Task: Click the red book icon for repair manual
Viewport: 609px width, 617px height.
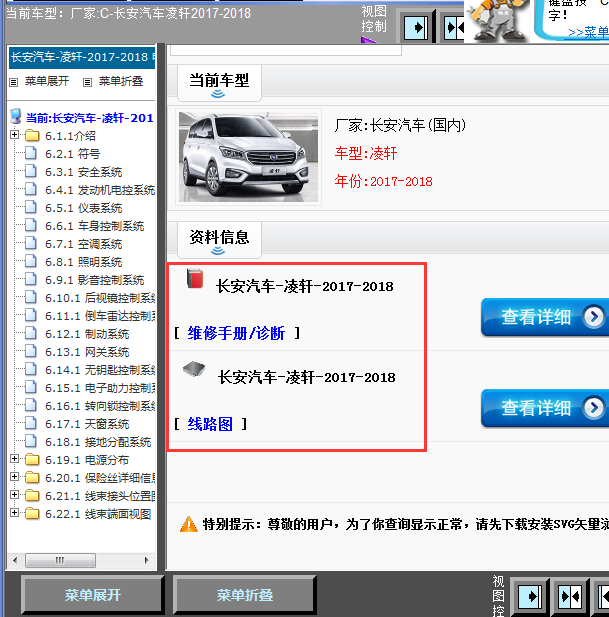Action: point(195,279)
